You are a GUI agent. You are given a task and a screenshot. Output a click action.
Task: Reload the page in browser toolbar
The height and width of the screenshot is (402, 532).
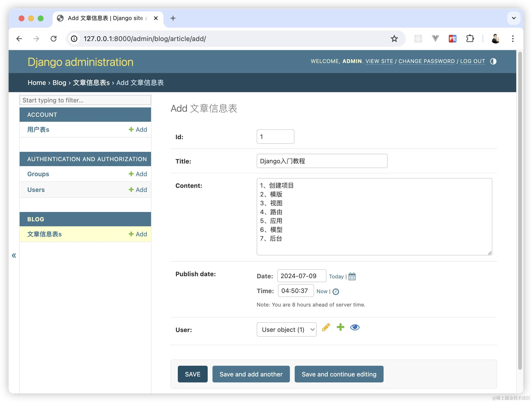click(x=53, y=39)
